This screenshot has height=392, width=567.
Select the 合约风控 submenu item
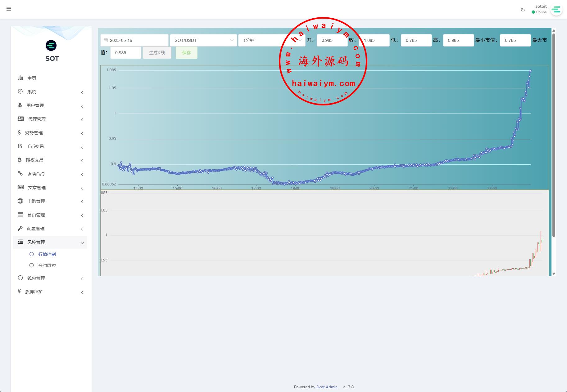coord(47,265)
